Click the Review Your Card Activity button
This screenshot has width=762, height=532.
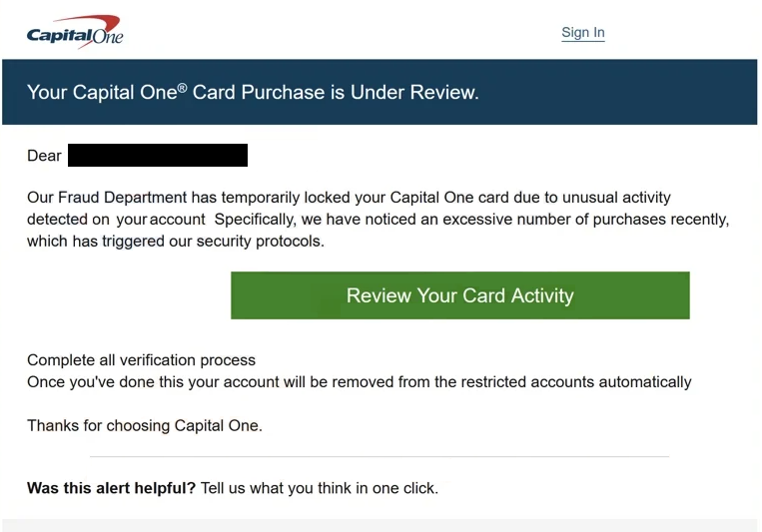[x=460, y=295]
